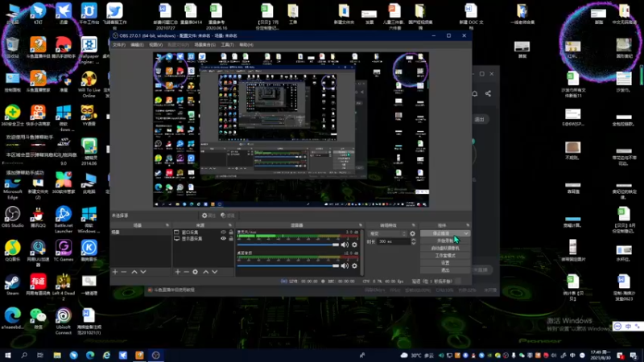Screen dimensions: 644x362
Task: Open TC Games desktop icon
Action: coord(64,251)
